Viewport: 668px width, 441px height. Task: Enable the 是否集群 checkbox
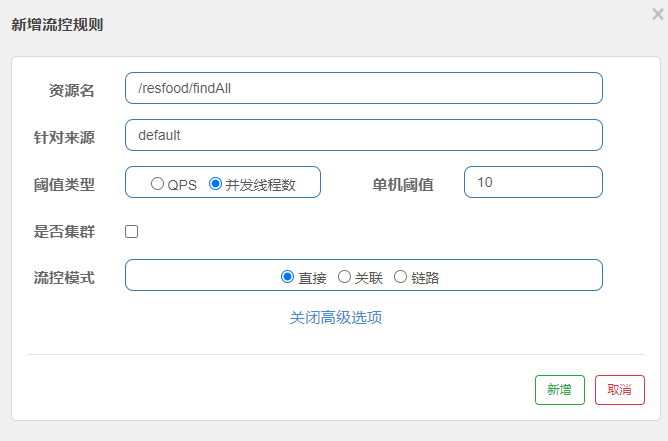click(131, 232)
